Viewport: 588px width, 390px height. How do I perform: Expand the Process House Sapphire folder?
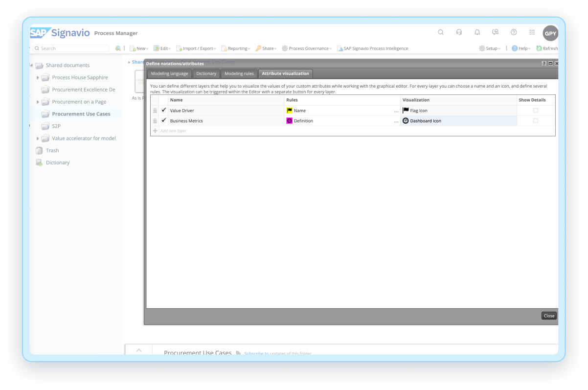(x=38, y=78)
